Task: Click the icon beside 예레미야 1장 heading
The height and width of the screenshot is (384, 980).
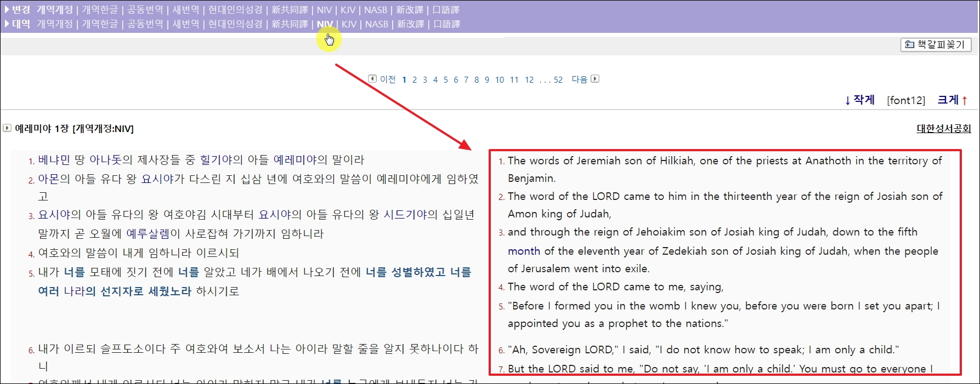Action: coord(7,128)
